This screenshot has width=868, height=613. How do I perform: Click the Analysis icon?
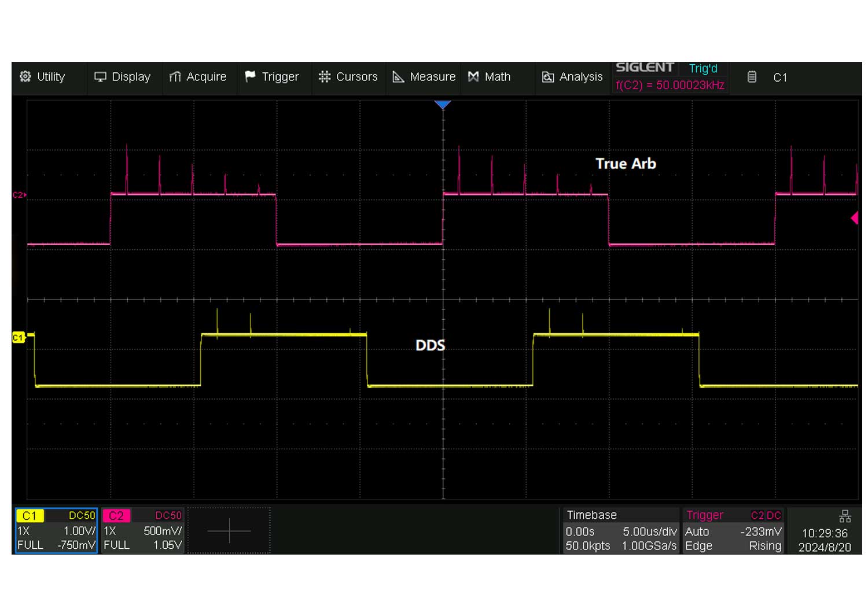pos(548,77)
